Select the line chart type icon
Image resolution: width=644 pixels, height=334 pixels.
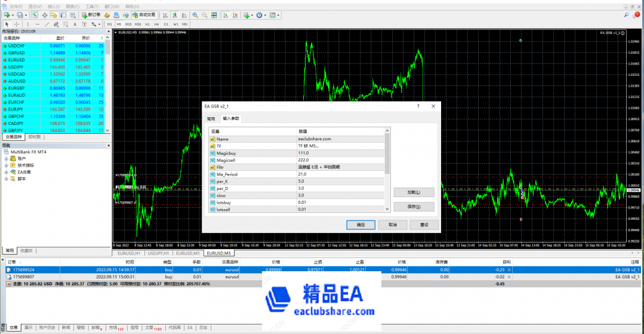coord(184,15)
